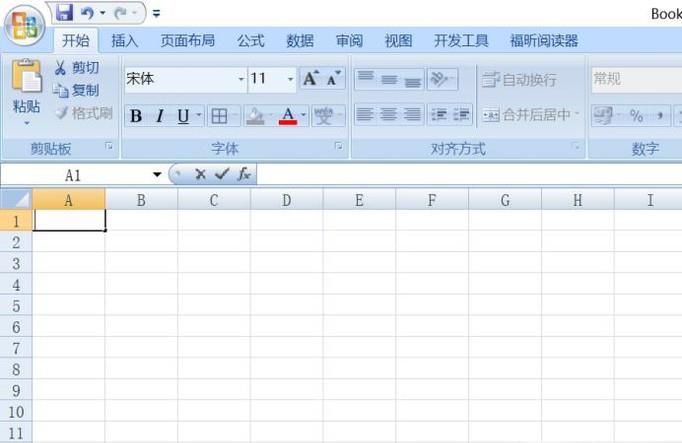Screen dimensions: 682x443
Task: Click the font size box showing 11
Action: [x=267, y=79]
